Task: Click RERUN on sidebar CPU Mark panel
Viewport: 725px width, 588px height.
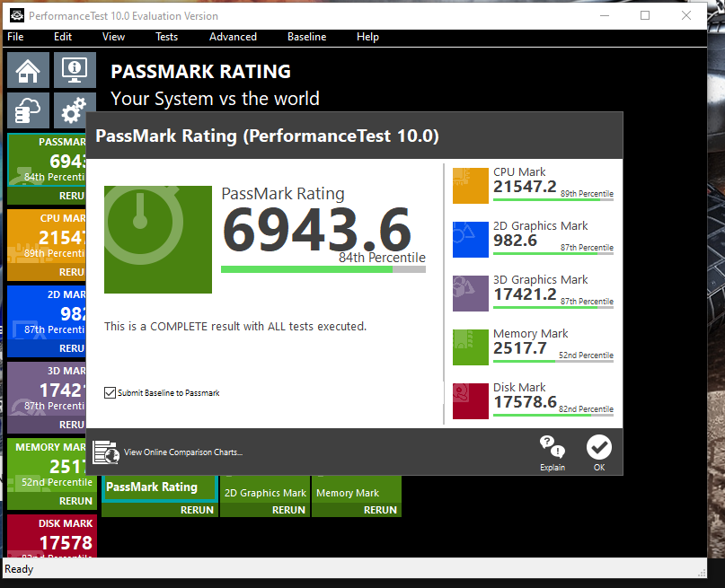Action: (x=72, y=272)
